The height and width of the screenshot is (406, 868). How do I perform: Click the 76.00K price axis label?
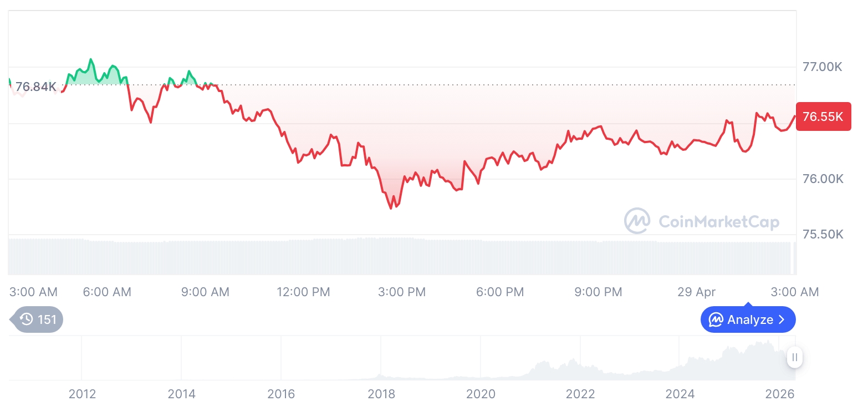coord(823,179)
